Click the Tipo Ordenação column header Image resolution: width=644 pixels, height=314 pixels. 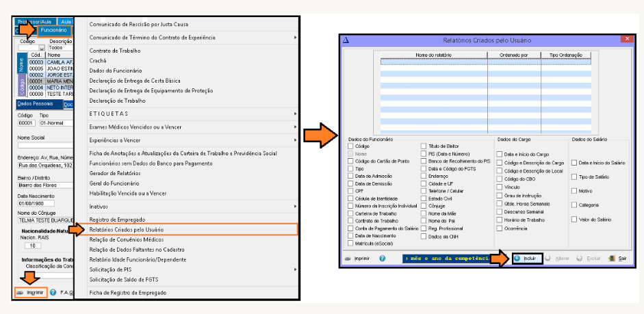click(x=566, y=55)
